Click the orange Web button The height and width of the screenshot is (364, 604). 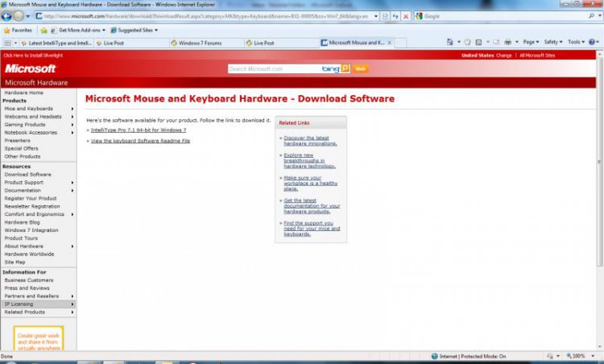(361, 68)
